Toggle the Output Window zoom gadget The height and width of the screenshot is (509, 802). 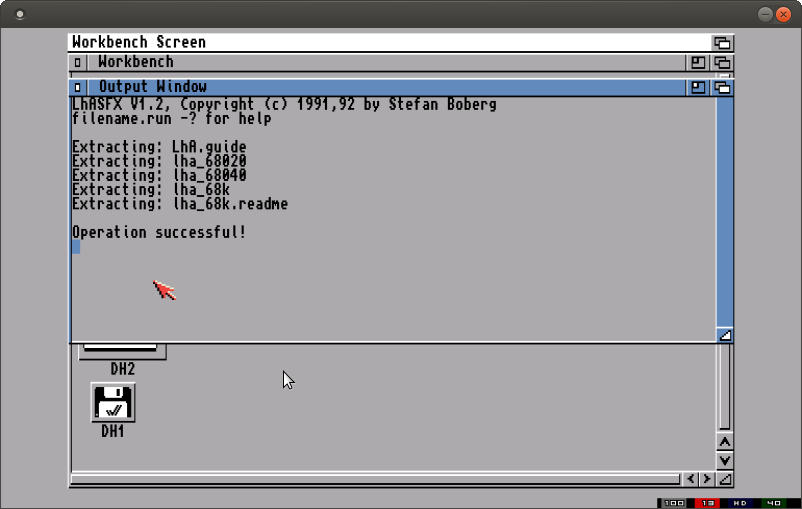[x=698, y=88]
